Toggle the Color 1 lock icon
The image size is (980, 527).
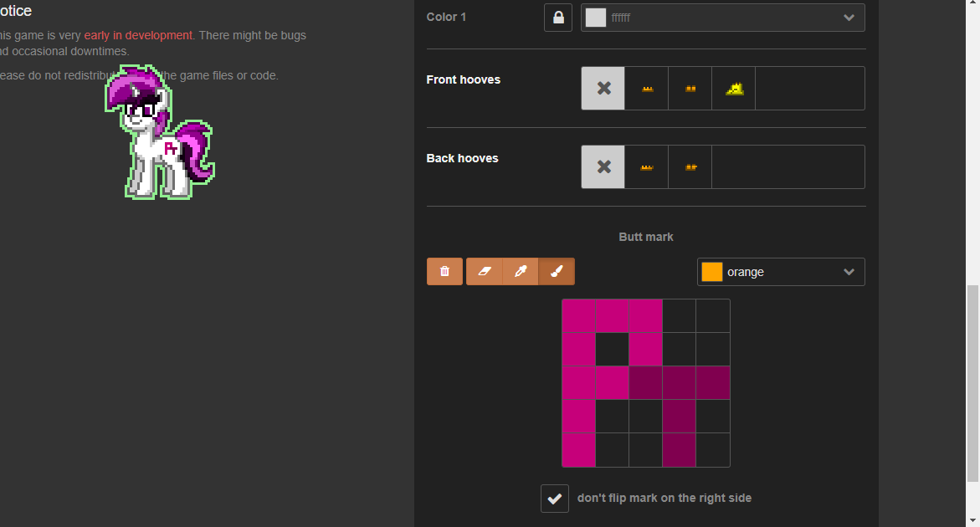[x=558, y=18]
